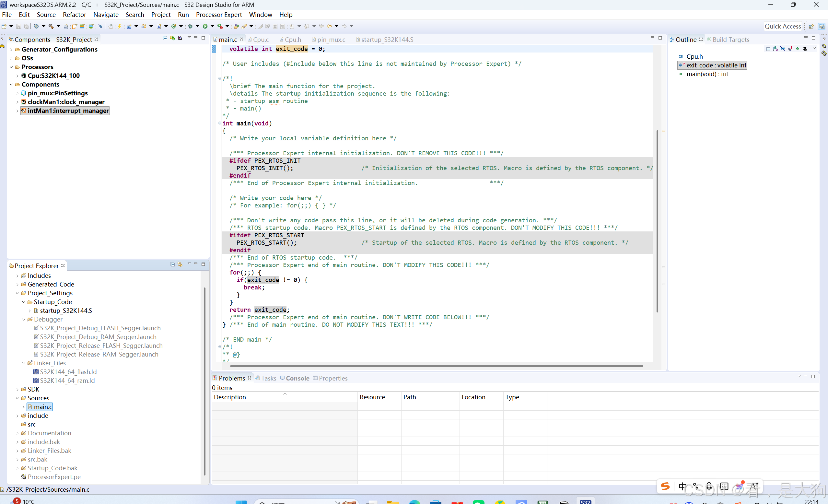Click the editor vertical scrollbar
The width and height of the screenshot is (828, 504).
tap(657, 222)
